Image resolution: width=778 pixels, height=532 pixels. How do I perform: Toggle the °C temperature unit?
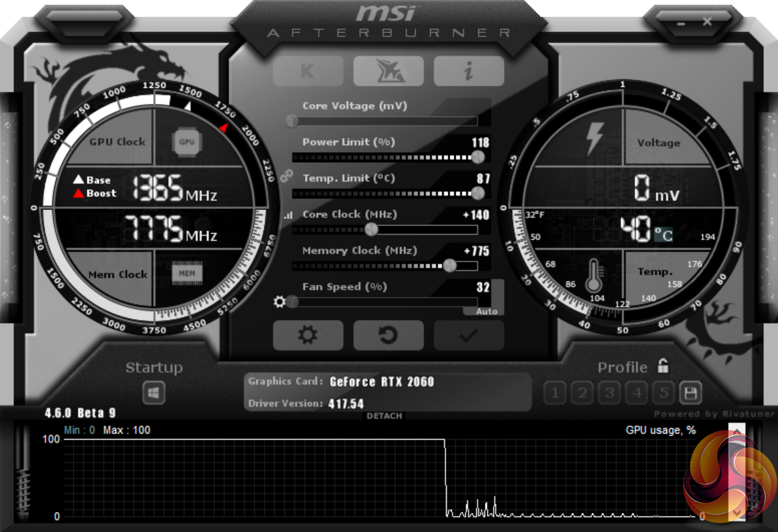click(x=663, y=235)
